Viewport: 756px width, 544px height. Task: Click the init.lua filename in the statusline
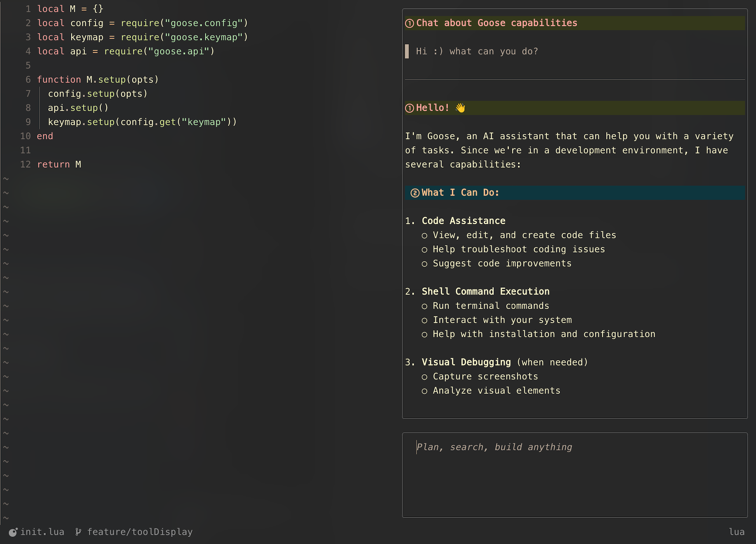pos(42,532)
